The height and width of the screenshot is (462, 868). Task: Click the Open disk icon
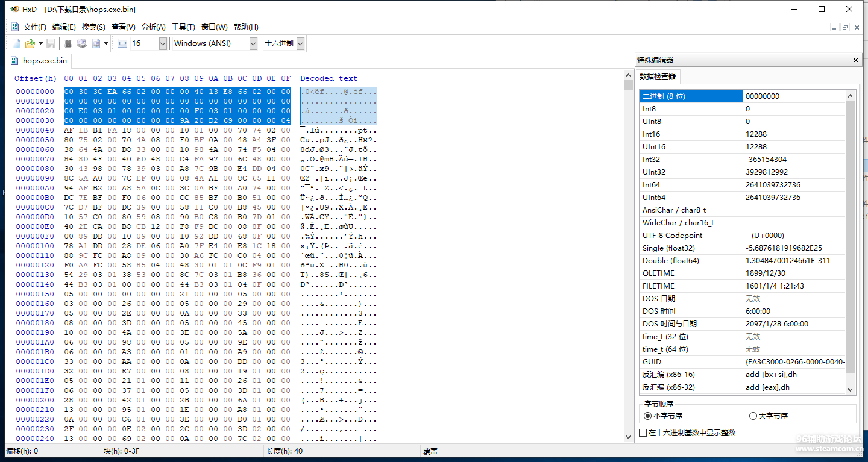(82, 43)
